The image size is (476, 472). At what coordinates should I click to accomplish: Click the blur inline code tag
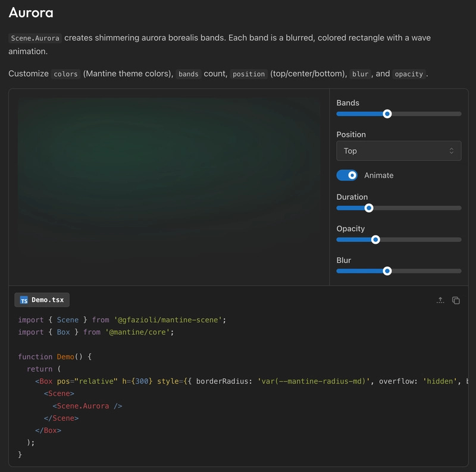click(360, 74)
